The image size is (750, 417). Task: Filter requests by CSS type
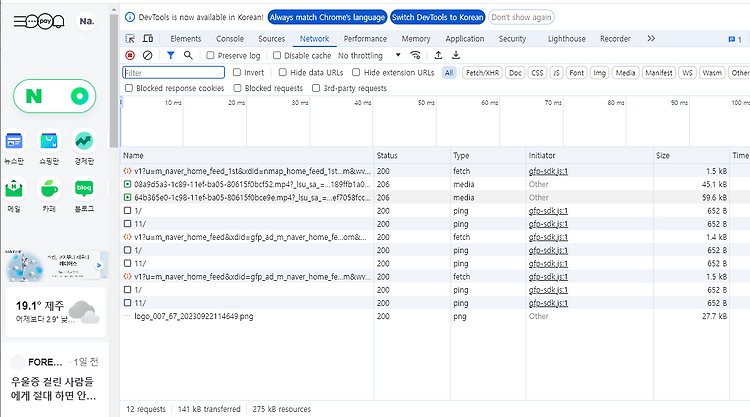pyautogui.click(x=537, y=73)
